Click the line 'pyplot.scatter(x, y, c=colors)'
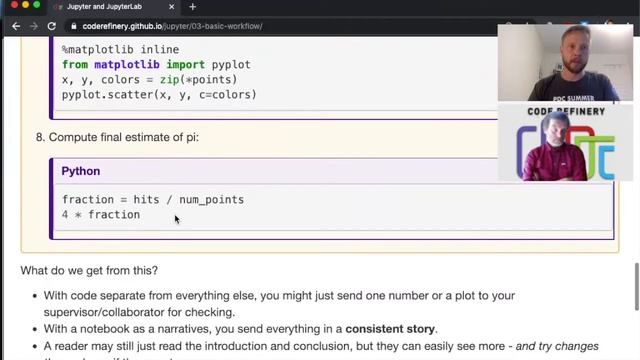Image resolution: width=640 pixels, height=360 pixels. (159, 95)
